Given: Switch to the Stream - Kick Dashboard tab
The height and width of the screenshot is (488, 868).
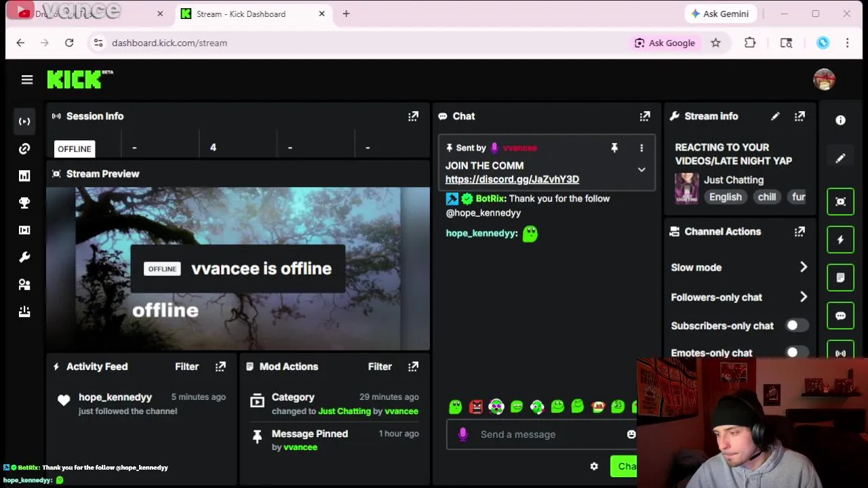Looking at the screenshot, I should click(x=253, y=14).
